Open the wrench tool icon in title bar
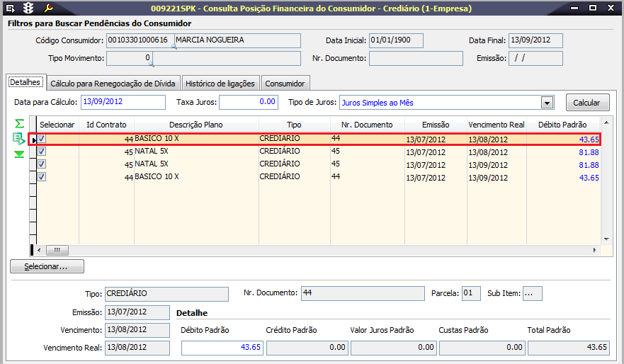 48,8
